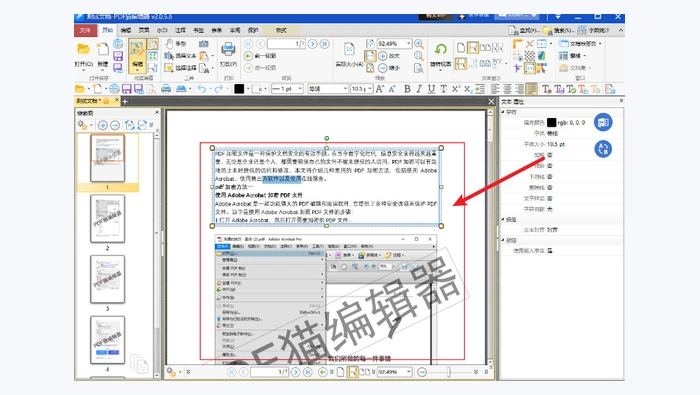The width and height of the screenshot is (700, 395).
Task: Click the redo arrow in the quick toolbar
Action: pyautogui.click(x=218, y=89)
